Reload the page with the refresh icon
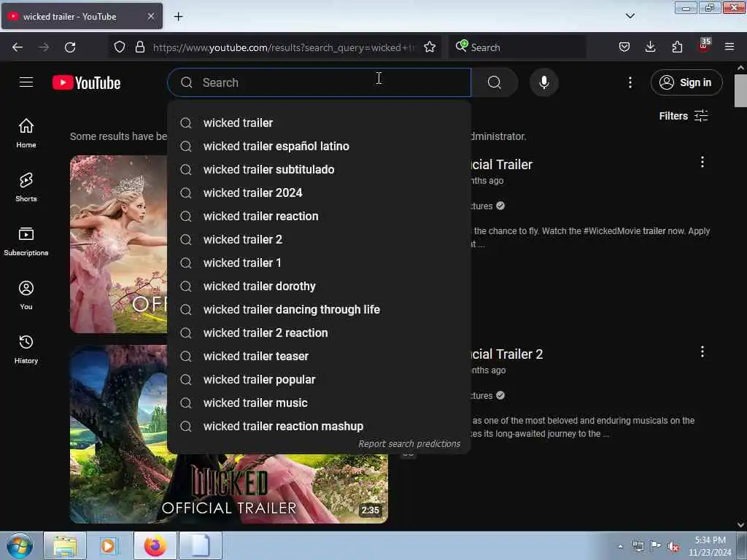747x560 pixels. click(x=70, y=47)
